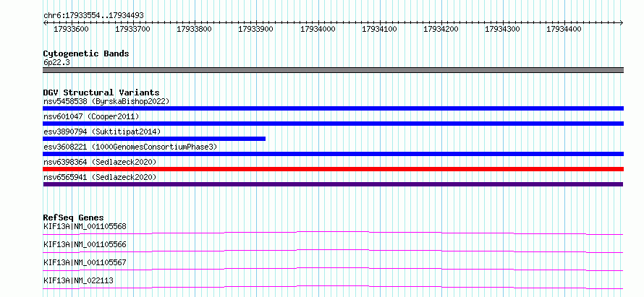Click the 17933700 ruler tick label
Image resolution: width=644 pixels, height=297 pixels.
point(132,30)
